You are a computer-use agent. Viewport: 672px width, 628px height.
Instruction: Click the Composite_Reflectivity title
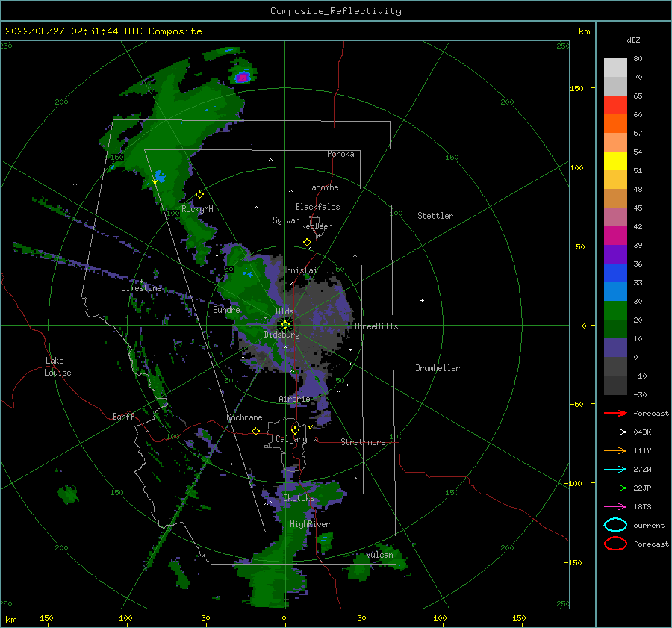tap(336, 11)
